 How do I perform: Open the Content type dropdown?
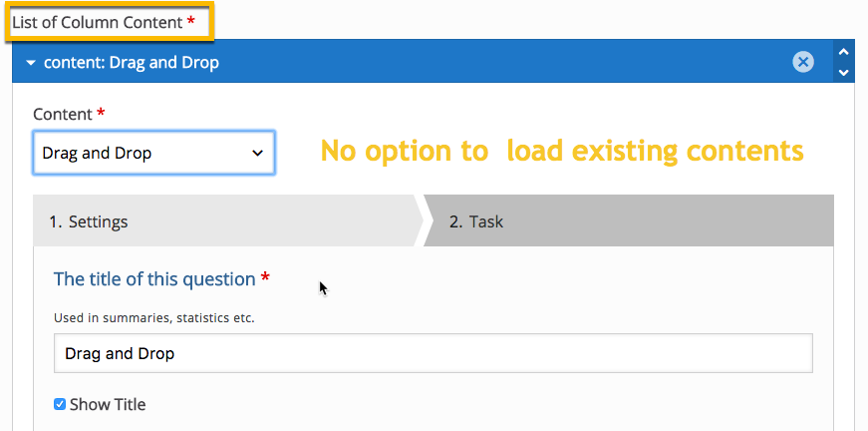(153, 153)
